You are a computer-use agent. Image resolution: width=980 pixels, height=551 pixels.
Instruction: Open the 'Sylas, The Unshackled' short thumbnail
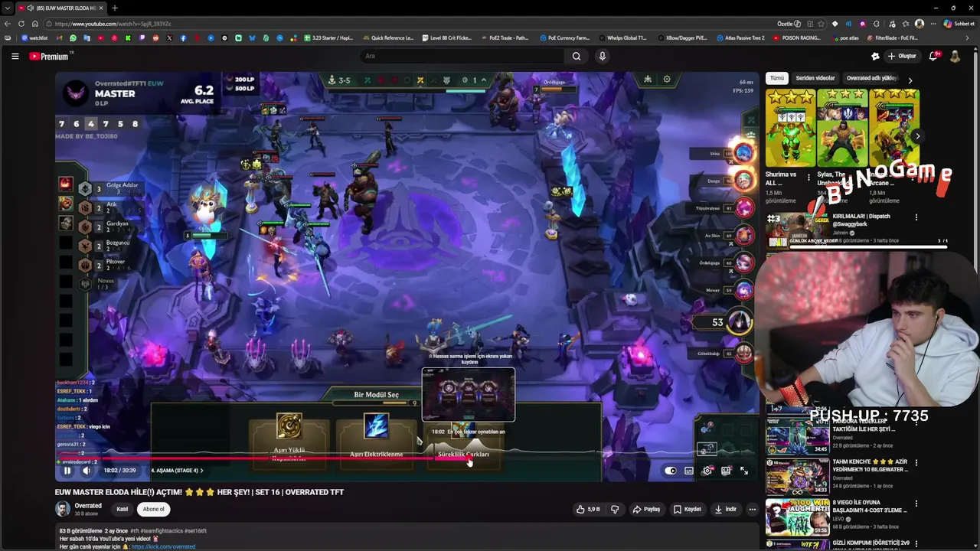[842, 128]
